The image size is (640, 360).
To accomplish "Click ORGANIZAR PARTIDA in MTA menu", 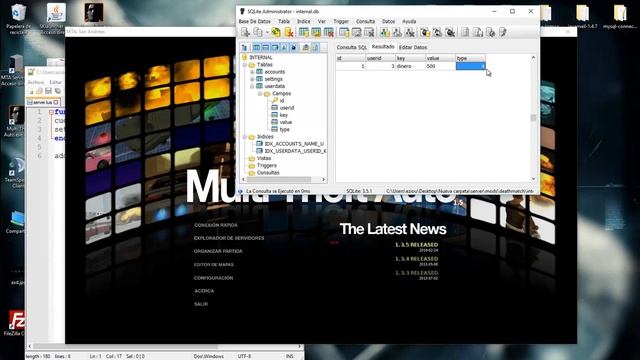I will pos(218,251).
